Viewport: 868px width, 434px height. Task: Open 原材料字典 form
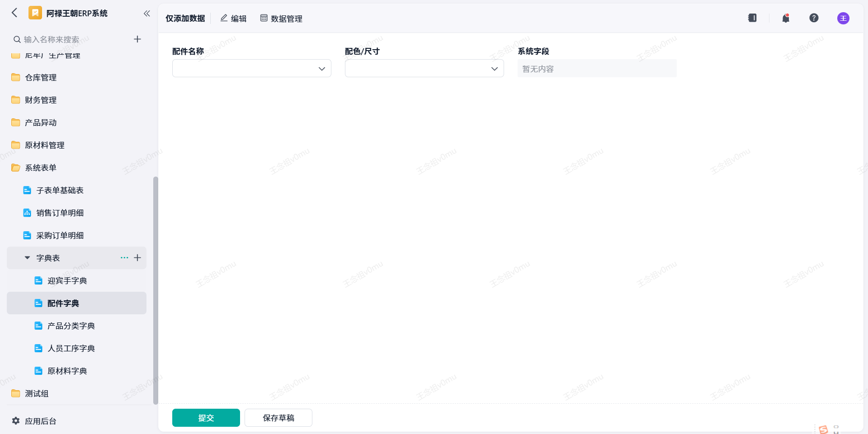(x=77, y=371)
